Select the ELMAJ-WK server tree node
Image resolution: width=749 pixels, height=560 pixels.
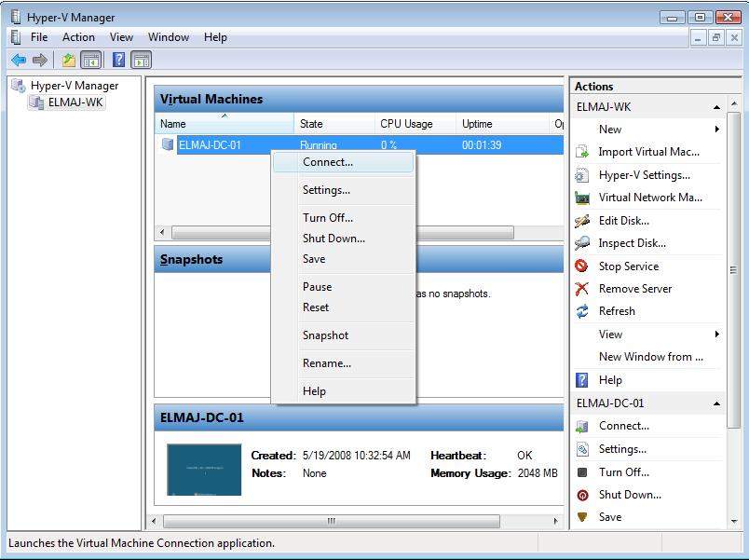[75, 102]
